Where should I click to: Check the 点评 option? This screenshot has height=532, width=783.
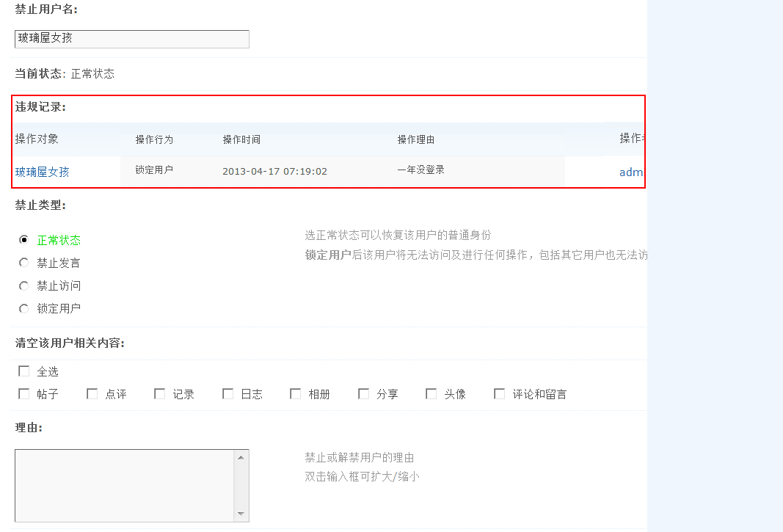92,393
